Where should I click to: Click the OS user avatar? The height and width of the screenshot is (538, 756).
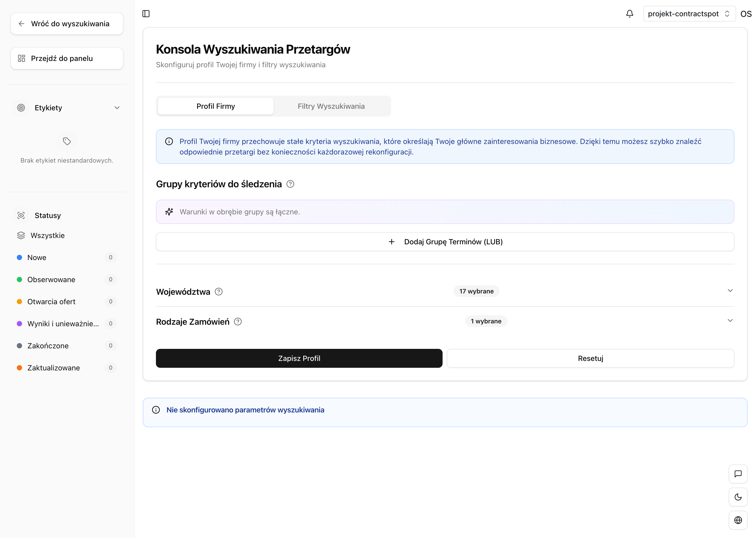(x=746, y=14)
